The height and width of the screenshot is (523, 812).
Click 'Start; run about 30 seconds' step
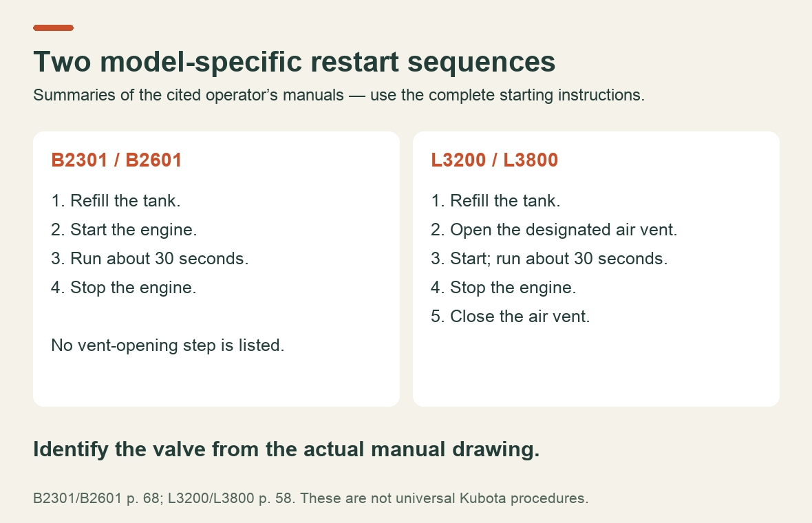point(549,259)
